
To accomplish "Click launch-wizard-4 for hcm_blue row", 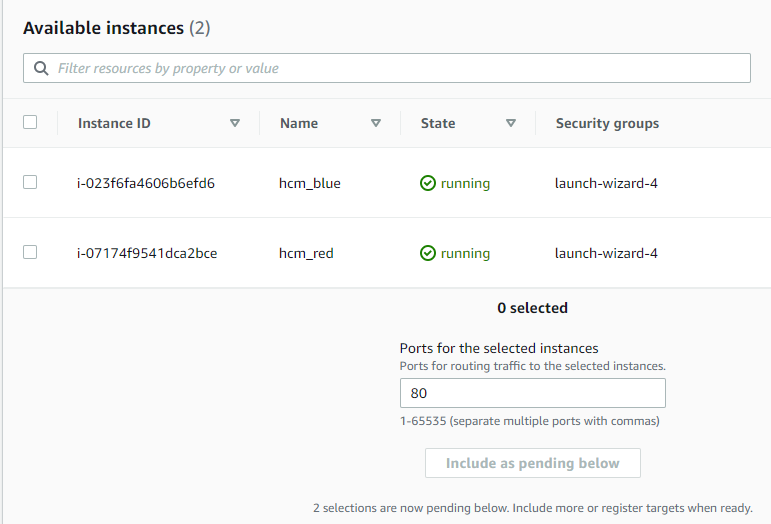I will (606, 183).
